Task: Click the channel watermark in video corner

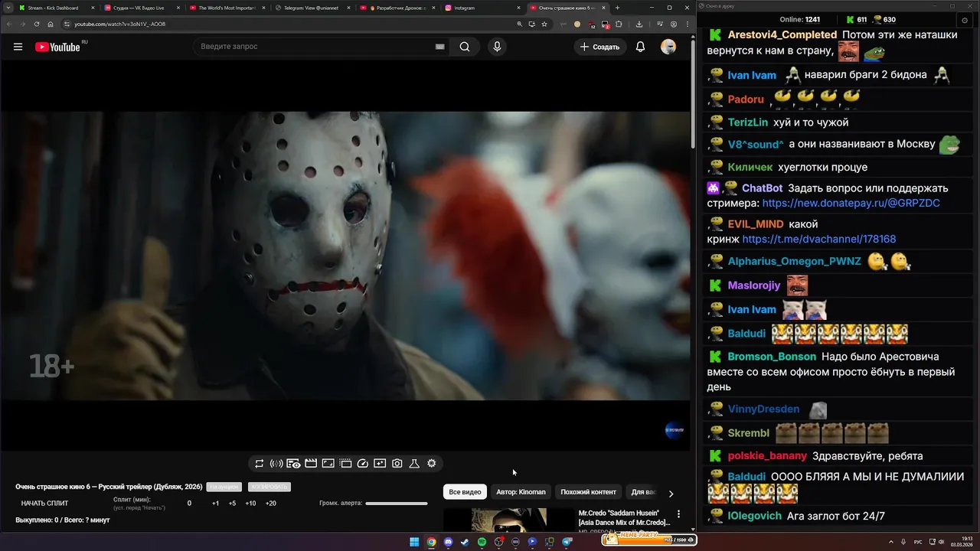Action: 674,430
